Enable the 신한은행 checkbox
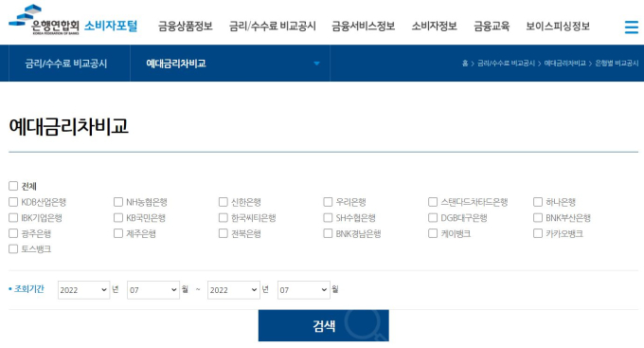The image size is (644, 348). coord(223,202)
